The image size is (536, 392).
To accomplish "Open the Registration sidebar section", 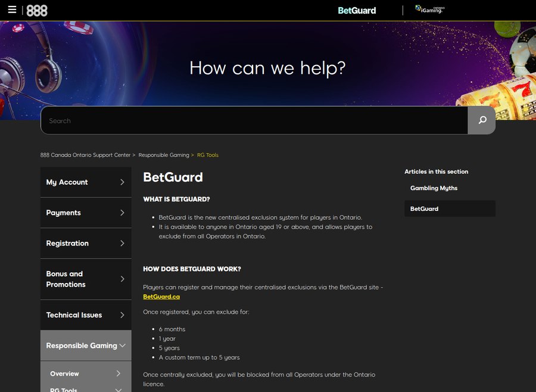I will (86, 243).
